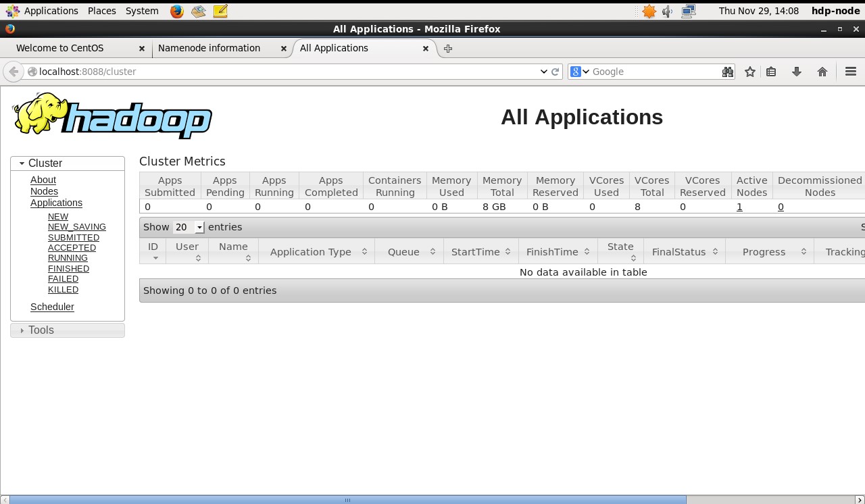This screenshot has height=504, width=865.
Task: Focus the URL address bar
Action: coord(287,72)
